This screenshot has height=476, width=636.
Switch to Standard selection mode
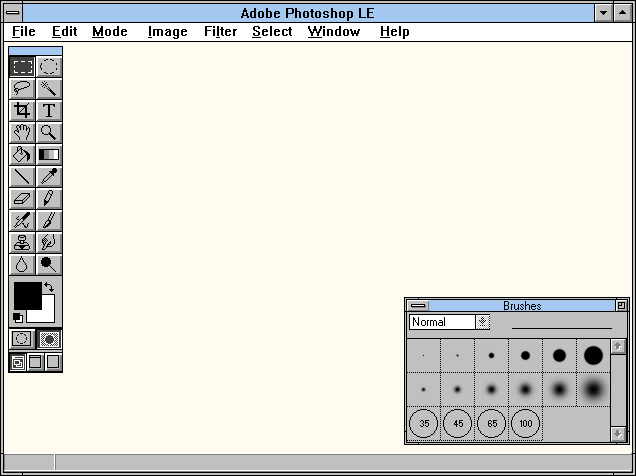[x=22, y=339]
